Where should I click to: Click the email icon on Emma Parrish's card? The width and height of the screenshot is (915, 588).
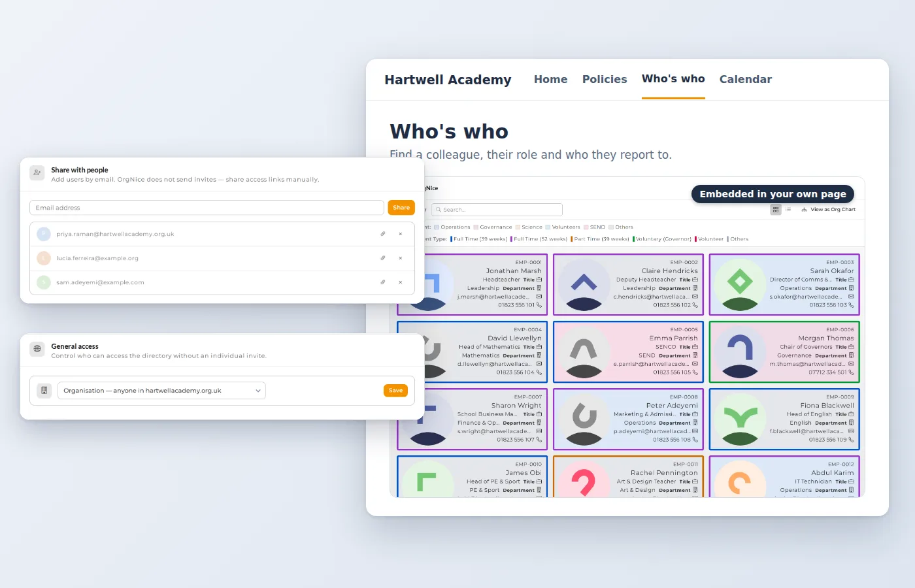pyautogui.click(x=695, y=364)
